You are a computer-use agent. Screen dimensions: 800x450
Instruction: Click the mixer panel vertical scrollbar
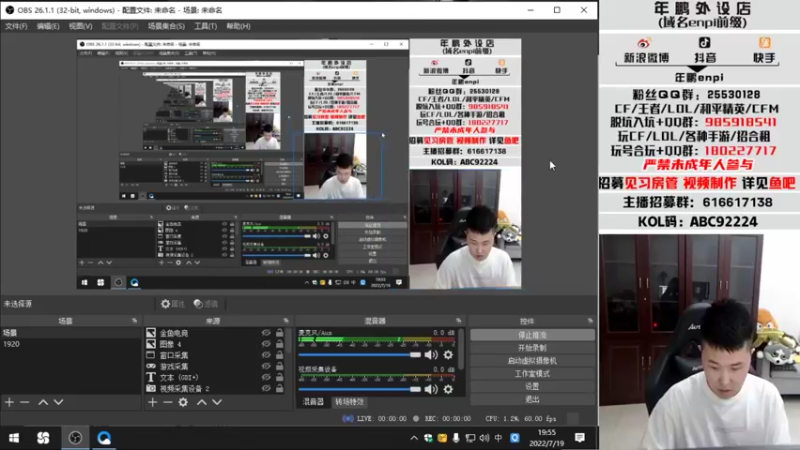462,349
